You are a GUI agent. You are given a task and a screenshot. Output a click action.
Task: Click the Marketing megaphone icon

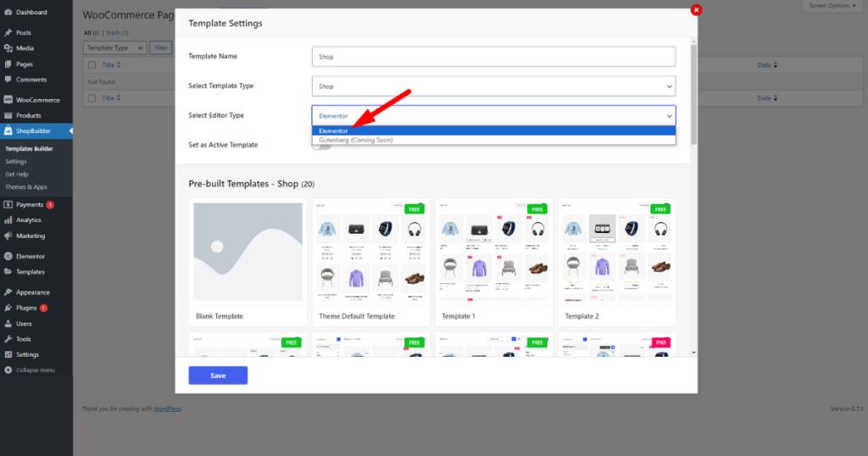click(8, 236)
